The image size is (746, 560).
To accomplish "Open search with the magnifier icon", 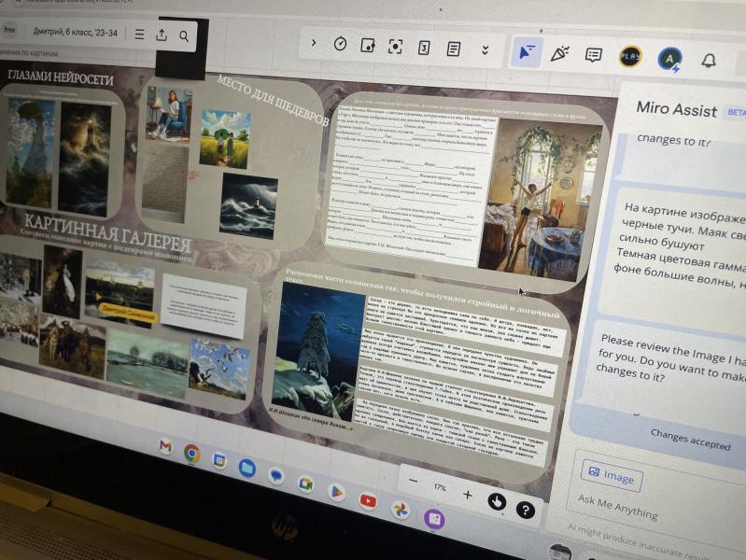I will 184,36.
